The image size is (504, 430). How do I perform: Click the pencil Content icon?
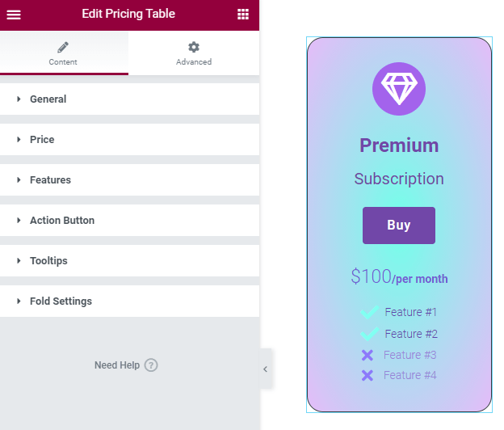point(63,47)
